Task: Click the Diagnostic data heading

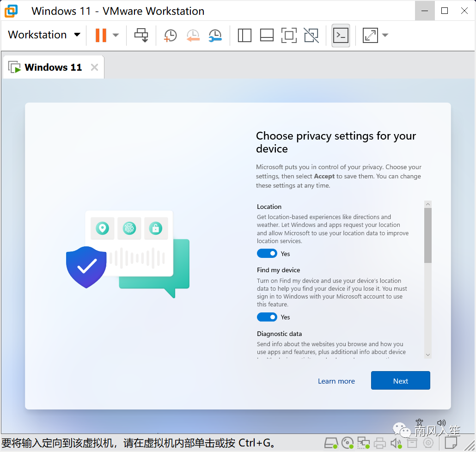Action: coord(279,334)
